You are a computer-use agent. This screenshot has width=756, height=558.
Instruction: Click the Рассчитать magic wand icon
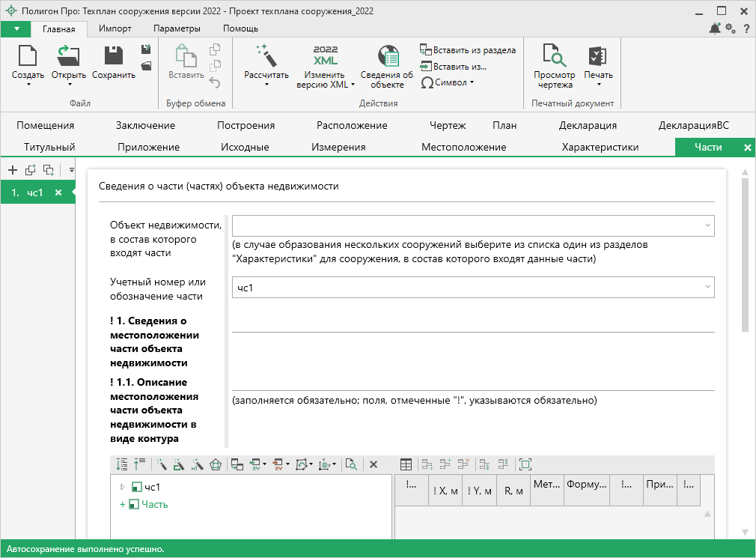pyautogui.click(x=266, y=56)
